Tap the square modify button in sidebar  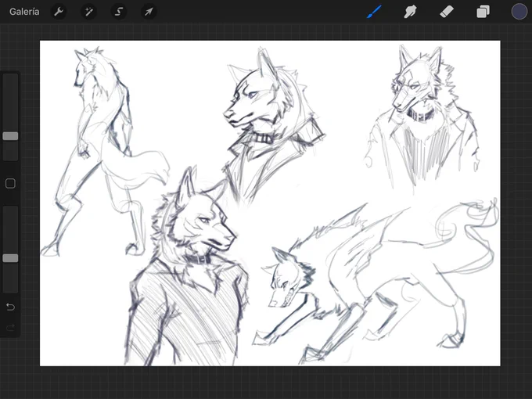[10, 184]
